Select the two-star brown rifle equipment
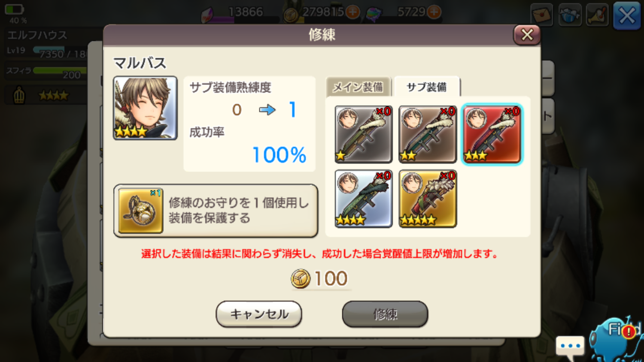This screenshot has height=362, width=644. click(427, 134)
